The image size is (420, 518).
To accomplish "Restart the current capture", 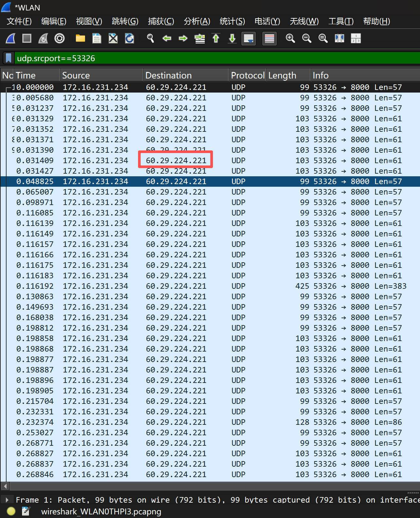I will pyautogui.click(x=43, y=39).
